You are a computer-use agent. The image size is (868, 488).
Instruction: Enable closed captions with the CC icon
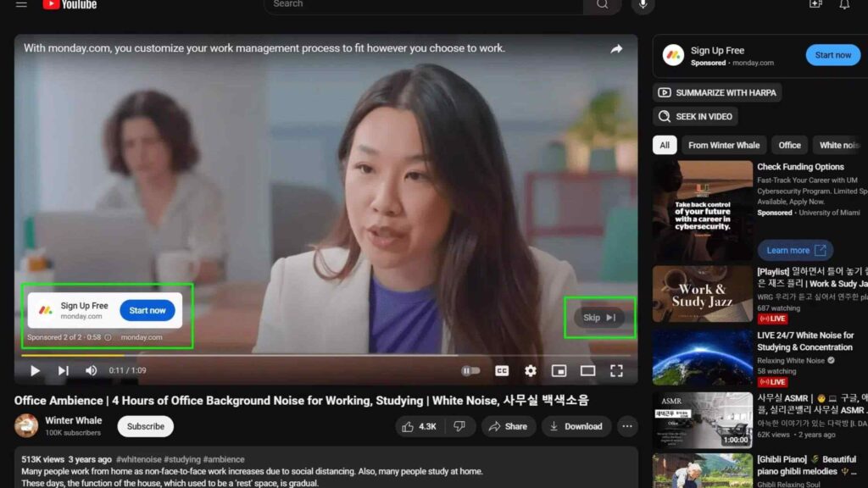tap(501, 370)
